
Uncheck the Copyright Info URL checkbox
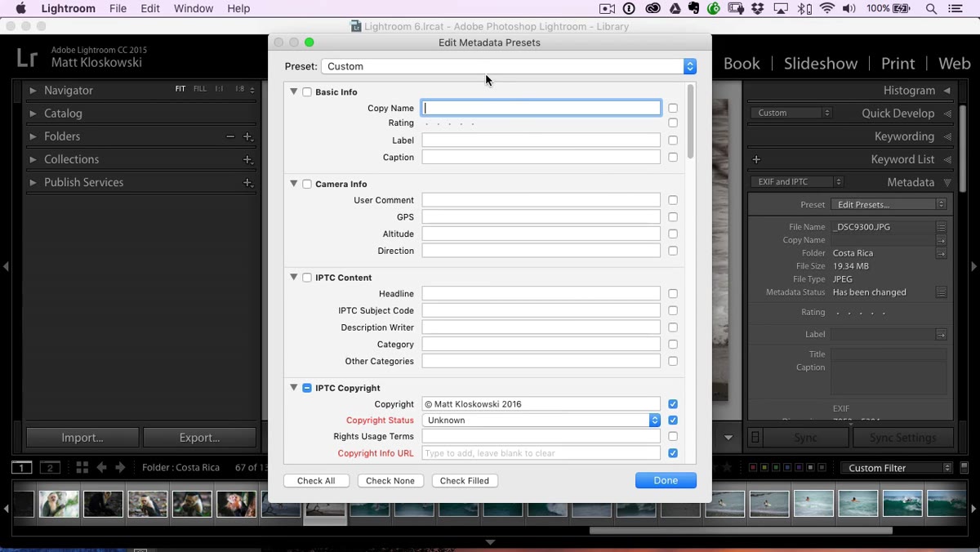(x=673, y=453)
